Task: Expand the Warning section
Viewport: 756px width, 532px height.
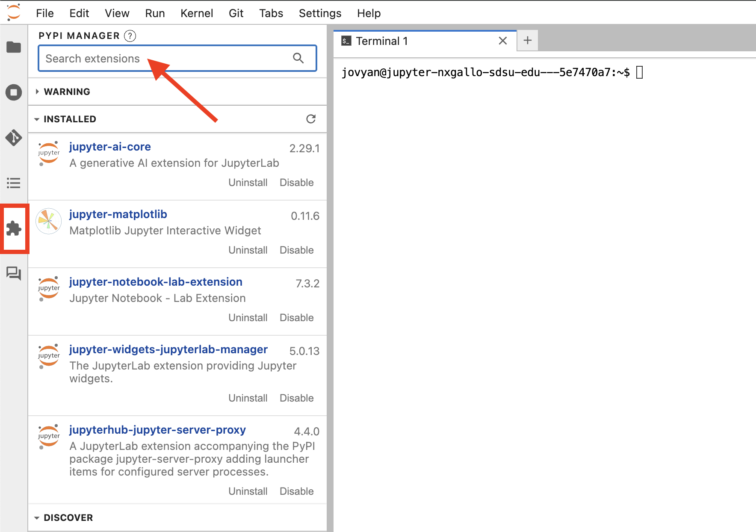Action: (67, 92)
